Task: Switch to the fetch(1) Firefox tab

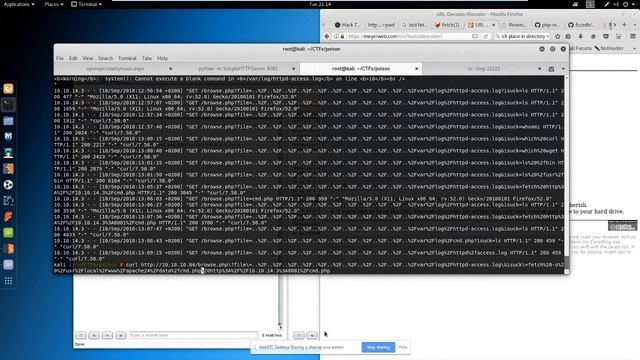Action: pyautogui.click(x=447, y=25)
